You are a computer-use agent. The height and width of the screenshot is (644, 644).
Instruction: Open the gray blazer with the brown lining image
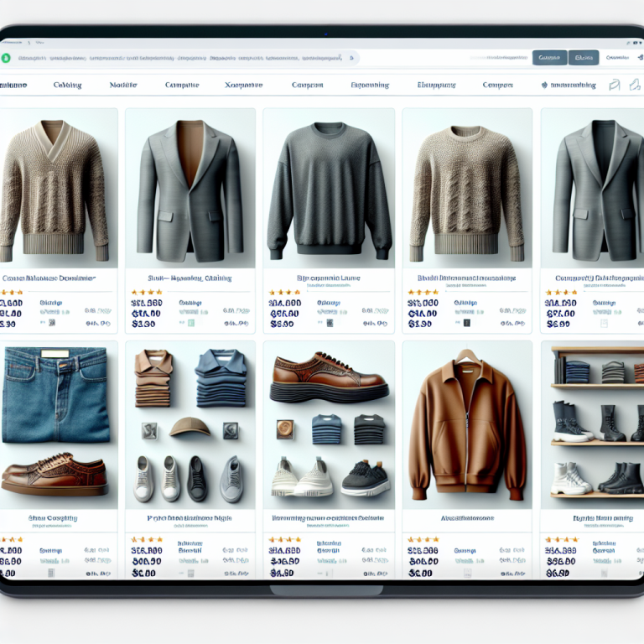click(x=190, y=189)
